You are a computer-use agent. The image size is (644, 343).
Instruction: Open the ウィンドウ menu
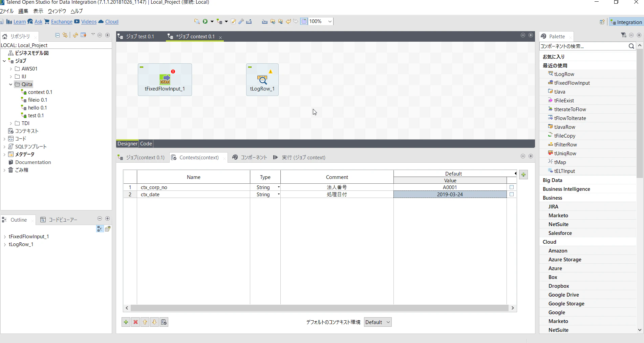click(x=57, y=11)
